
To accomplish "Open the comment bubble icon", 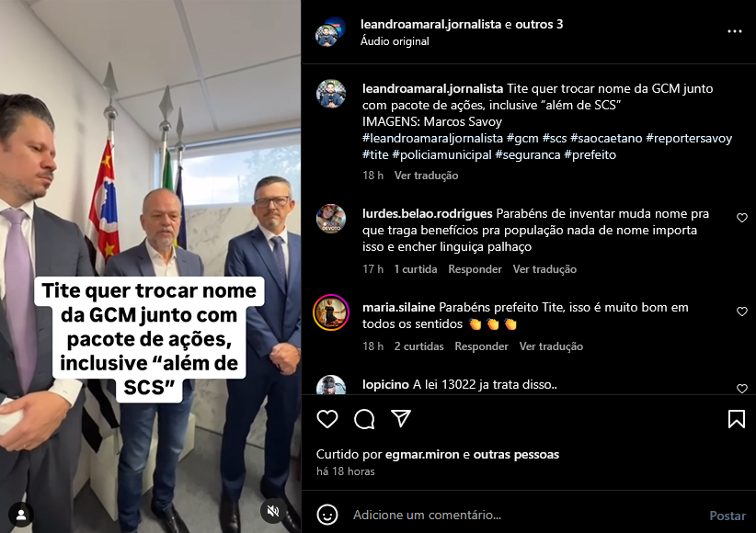I will pos(364,419).
